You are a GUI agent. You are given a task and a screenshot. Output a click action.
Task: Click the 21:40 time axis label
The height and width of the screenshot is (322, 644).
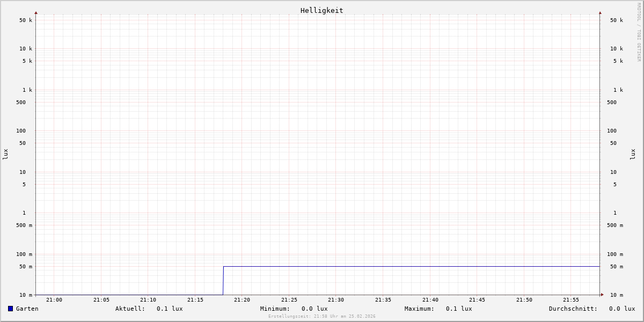coord(430,300)
